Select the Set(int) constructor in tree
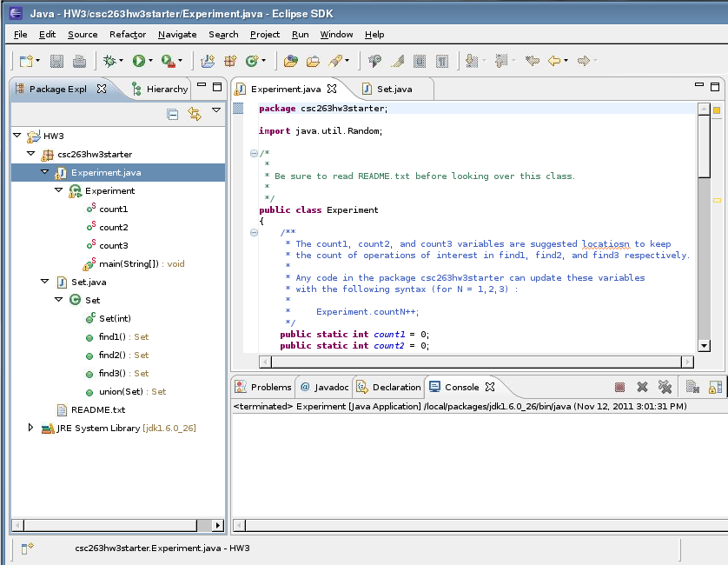This screenshot has width=728, height=565. tap(116, 318)
